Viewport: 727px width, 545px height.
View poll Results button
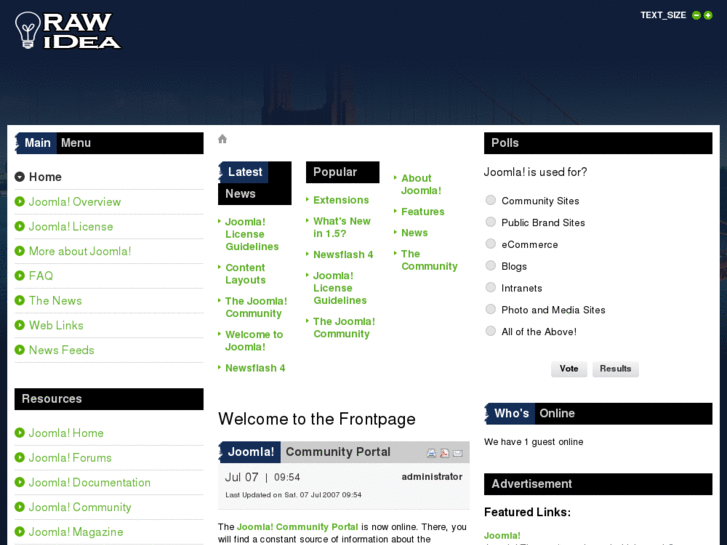(x=615, y=369)
